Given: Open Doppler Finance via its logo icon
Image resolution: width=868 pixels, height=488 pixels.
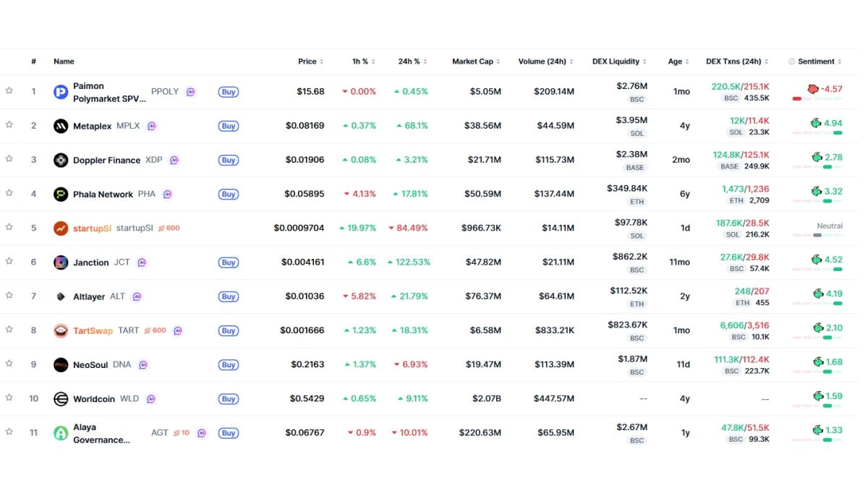Looking at the screenshot, I should [61, 160].
